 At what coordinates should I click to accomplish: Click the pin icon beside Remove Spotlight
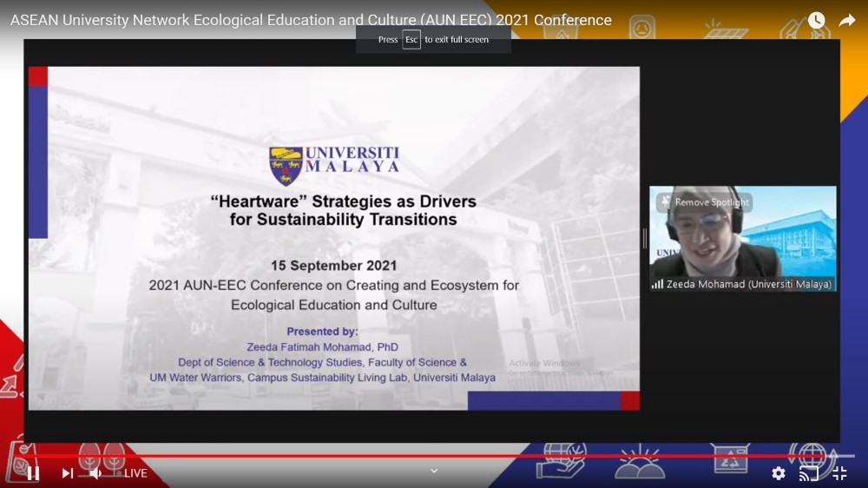666,201
